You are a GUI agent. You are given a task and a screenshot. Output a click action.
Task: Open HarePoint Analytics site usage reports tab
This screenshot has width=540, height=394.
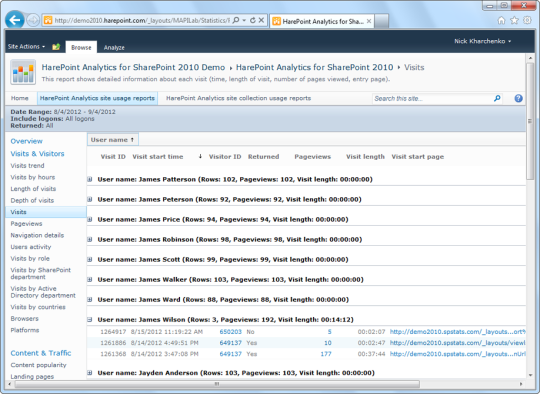pyautogui.click(x=97, y=98)
